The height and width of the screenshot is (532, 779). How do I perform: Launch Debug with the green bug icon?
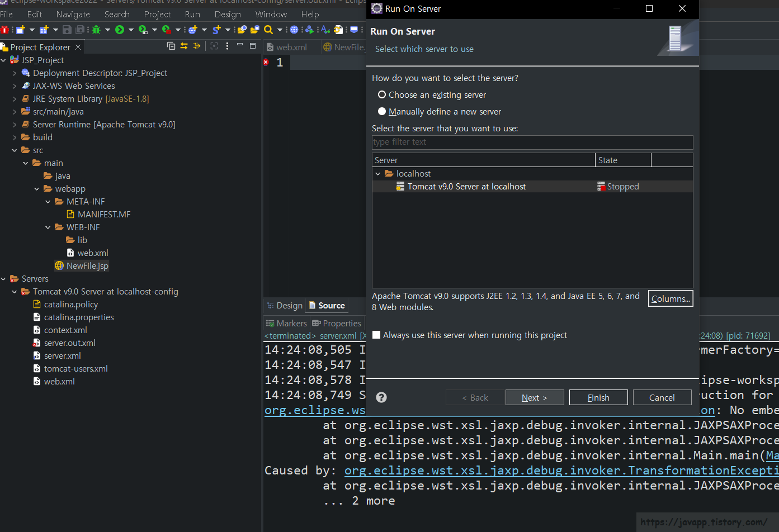pos(96,30)
